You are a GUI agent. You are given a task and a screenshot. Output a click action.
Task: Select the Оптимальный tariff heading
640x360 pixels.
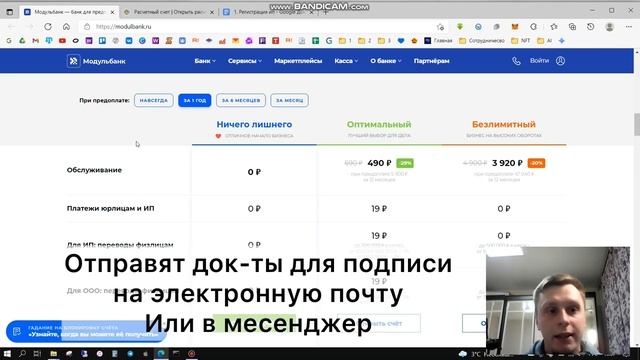click(379, 124)
